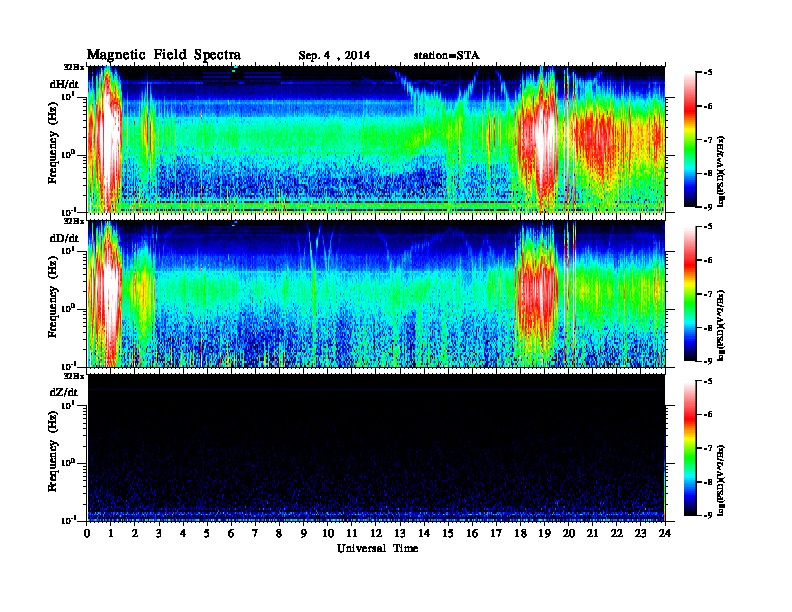Click the dZ/dt panel color scale bar
The height and width of the screenshot is (612, 792).
click(x=690, y=448)
